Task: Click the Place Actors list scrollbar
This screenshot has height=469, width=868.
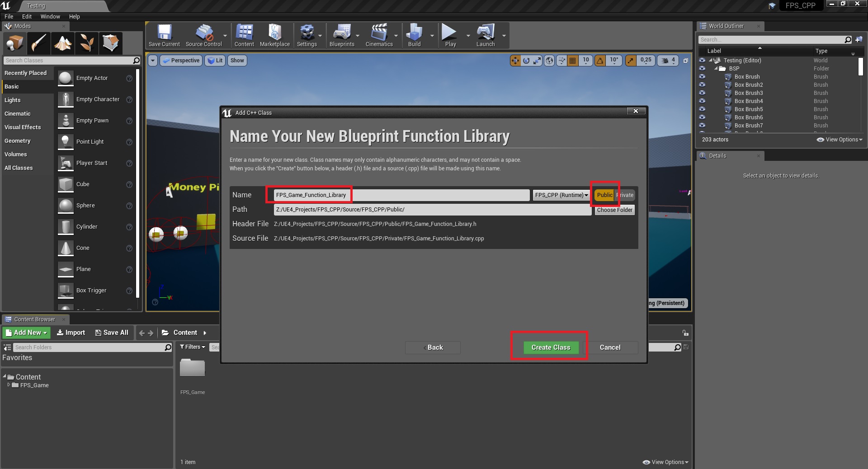Action: (x=137, y=181)
